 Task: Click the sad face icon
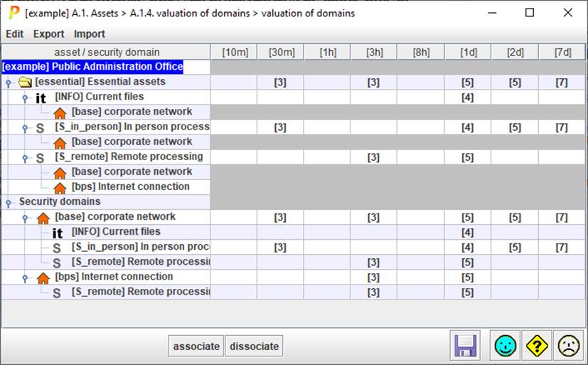568,346
